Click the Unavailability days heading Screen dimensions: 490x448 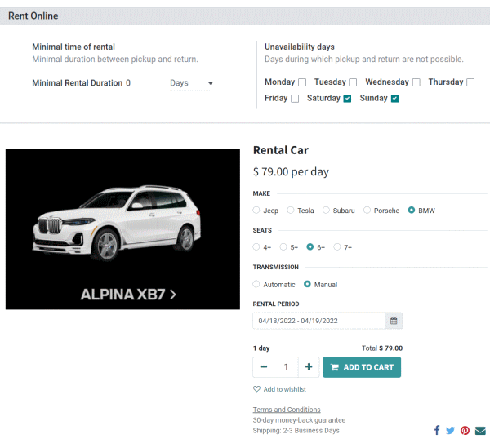[300, 47]
